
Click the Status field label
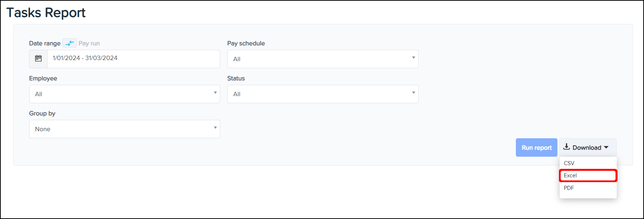coord(236,79)
